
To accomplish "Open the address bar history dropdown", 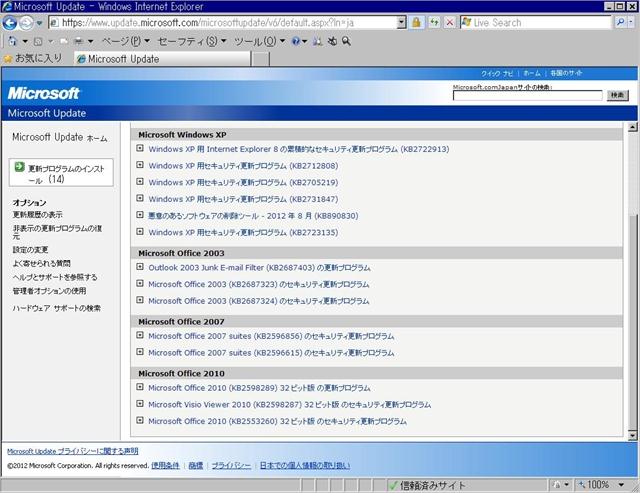I will tap(402, 22).
